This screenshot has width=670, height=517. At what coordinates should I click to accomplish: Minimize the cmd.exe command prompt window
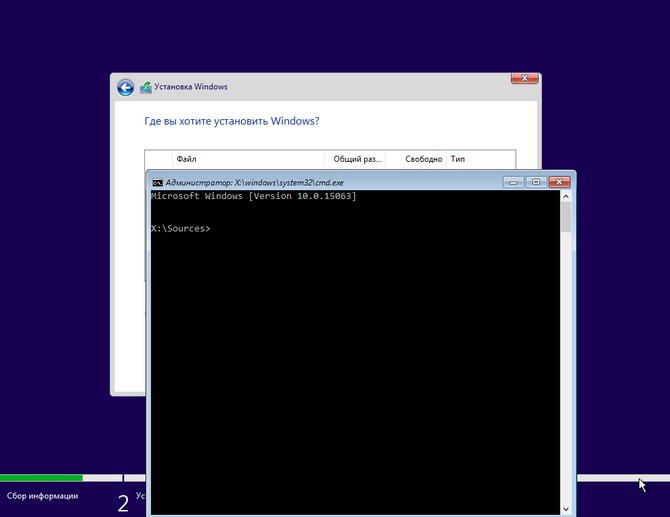pos(513,182)
